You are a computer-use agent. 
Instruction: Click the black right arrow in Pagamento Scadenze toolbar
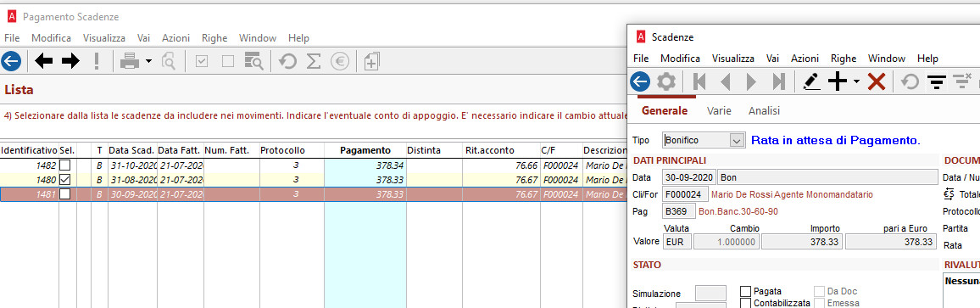click(x=70, y=61)
